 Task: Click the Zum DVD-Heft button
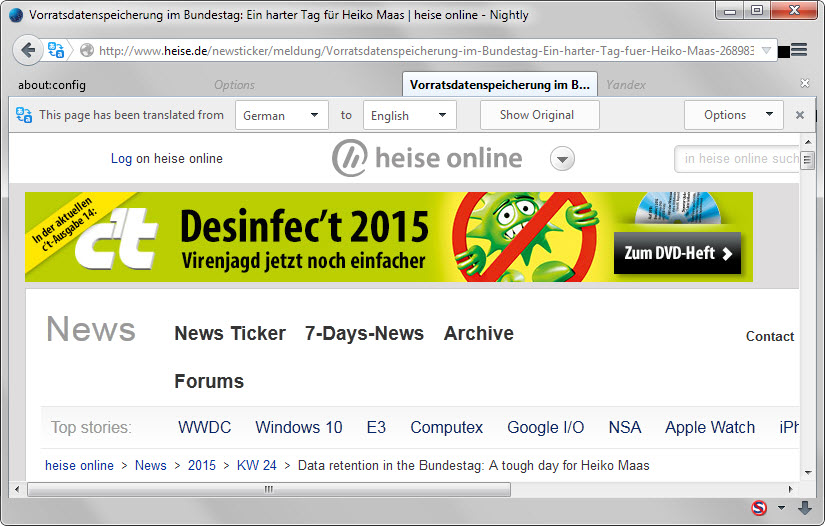pos(677,253)
